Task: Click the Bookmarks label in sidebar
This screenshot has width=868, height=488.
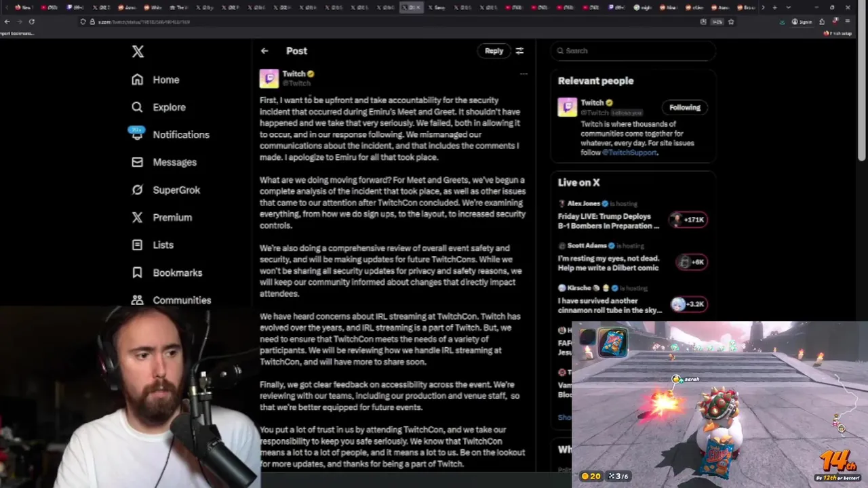Action: point(177,272)
